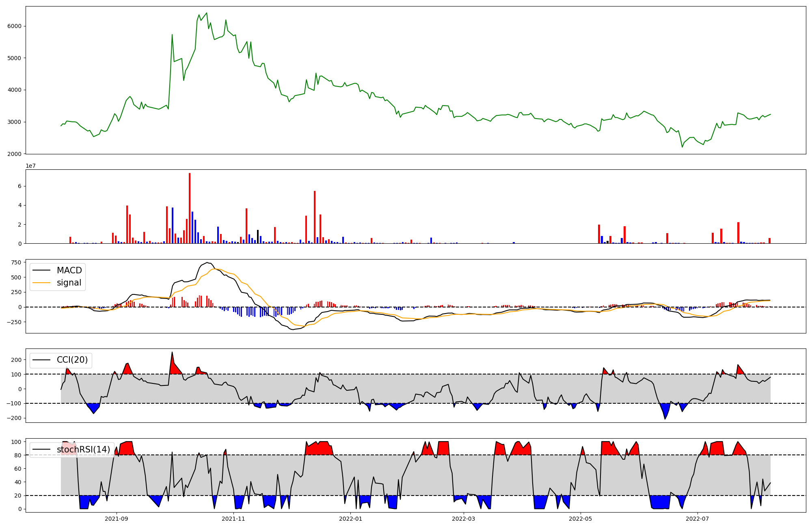Click the black MACD line legend swatch
812x528 pixels.
coord(41,270)
